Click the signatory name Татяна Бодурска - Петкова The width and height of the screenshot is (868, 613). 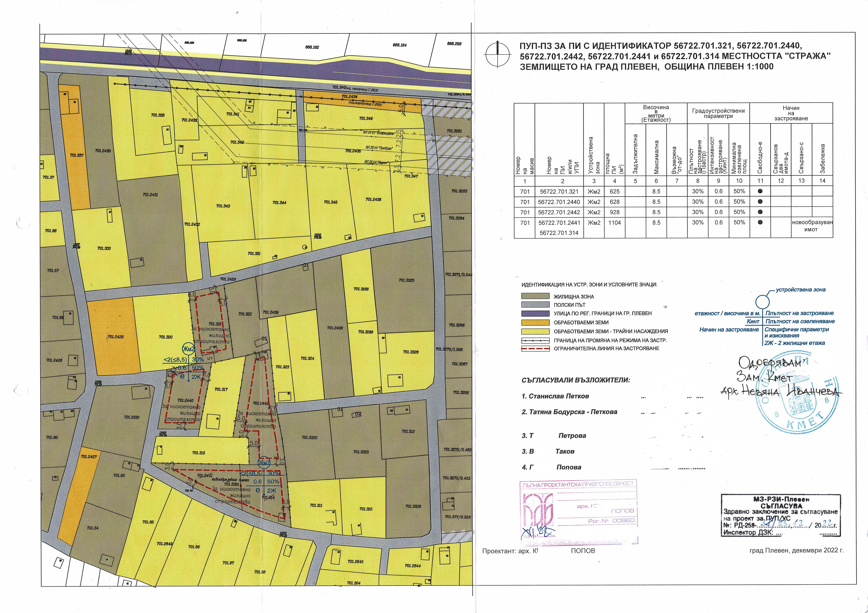[573, 412]
